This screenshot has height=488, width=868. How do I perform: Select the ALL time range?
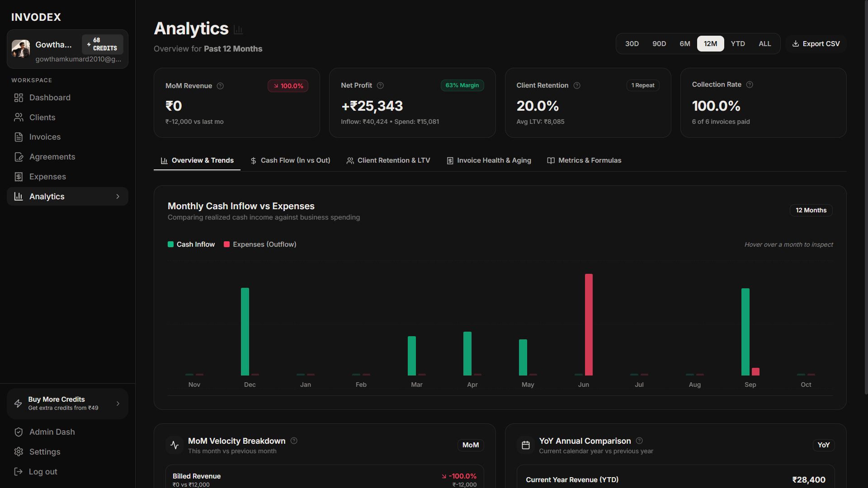point(765,44)
